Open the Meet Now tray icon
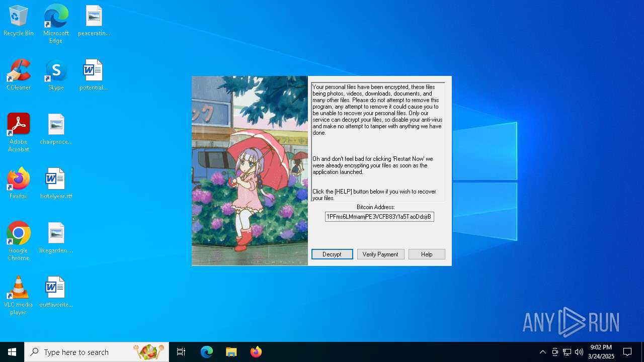 tap(555, 352)
